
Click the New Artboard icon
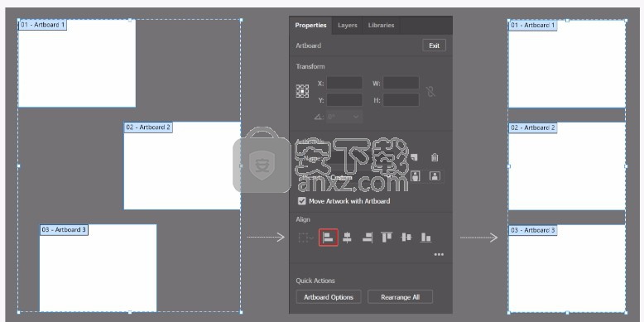[x=415, y=157]
